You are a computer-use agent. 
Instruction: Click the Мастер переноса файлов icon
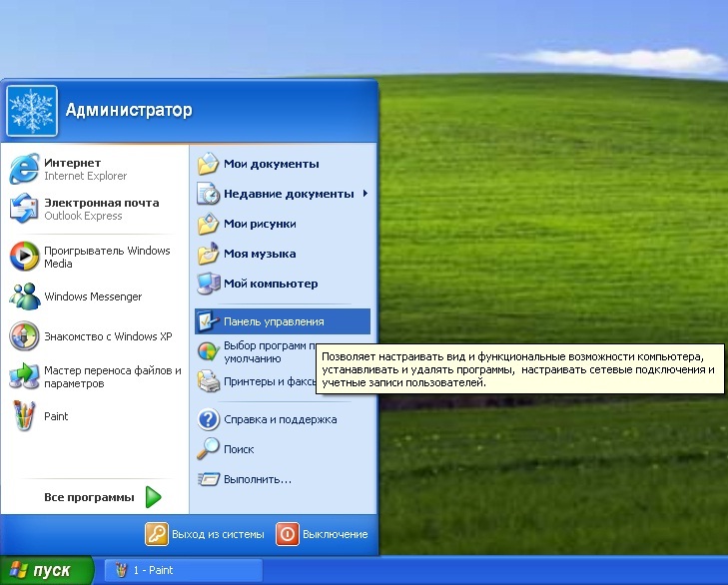24,376
